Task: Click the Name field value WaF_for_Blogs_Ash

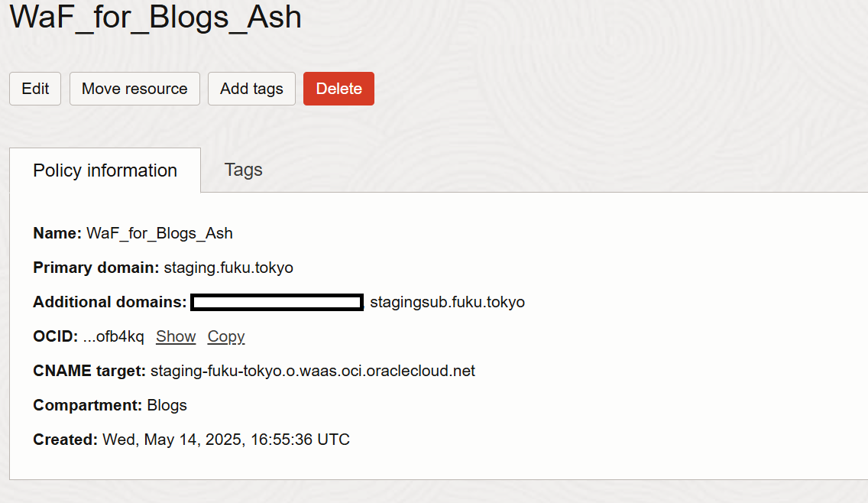Action: 160,233
